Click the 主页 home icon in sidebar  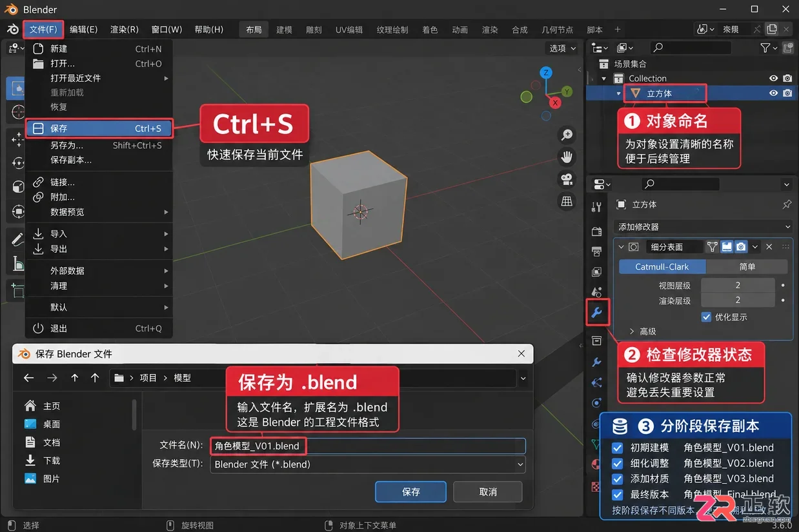[30, 406]
